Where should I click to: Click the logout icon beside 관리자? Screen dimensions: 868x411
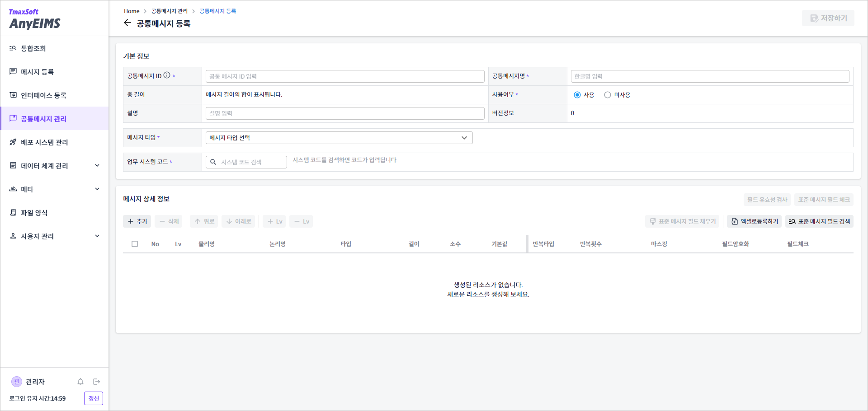[x=96, y=382]
